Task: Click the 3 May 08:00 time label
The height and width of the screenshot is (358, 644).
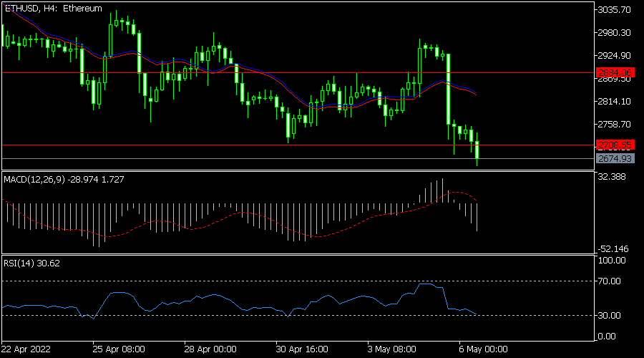Action: 391,349
